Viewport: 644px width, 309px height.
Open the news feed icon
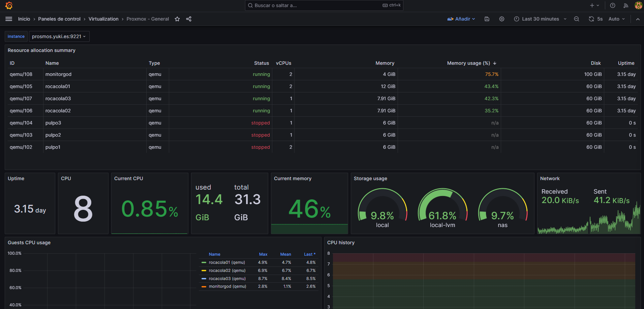[626, 5]
